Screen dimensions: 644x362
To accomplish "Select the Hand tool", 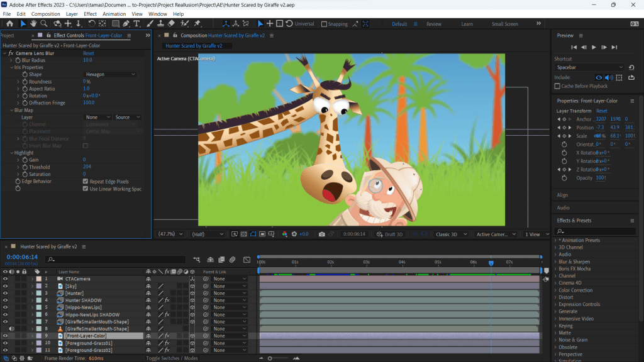I will 33,24.
